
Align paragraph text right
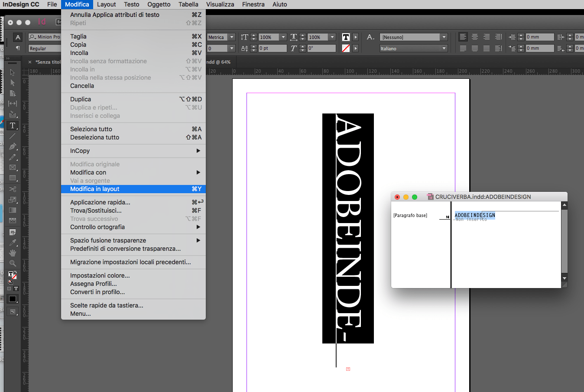click(487, 37)
